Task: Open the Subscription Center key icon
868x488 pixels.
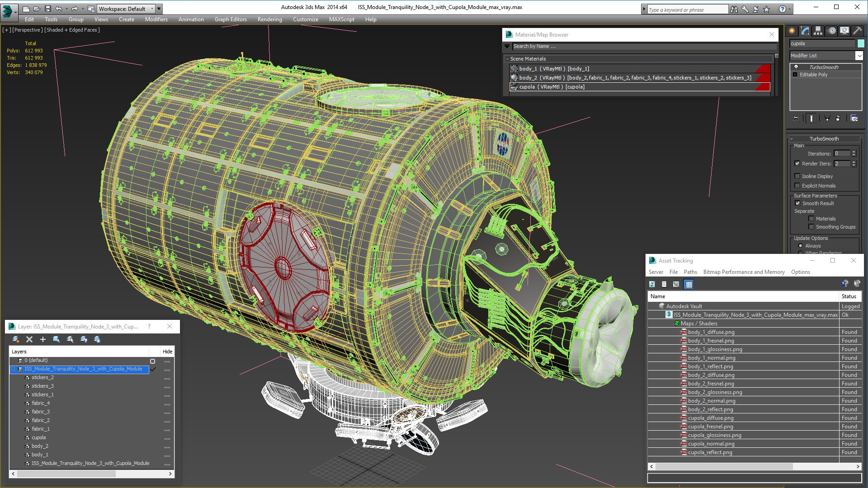Action: pos(745,9)
